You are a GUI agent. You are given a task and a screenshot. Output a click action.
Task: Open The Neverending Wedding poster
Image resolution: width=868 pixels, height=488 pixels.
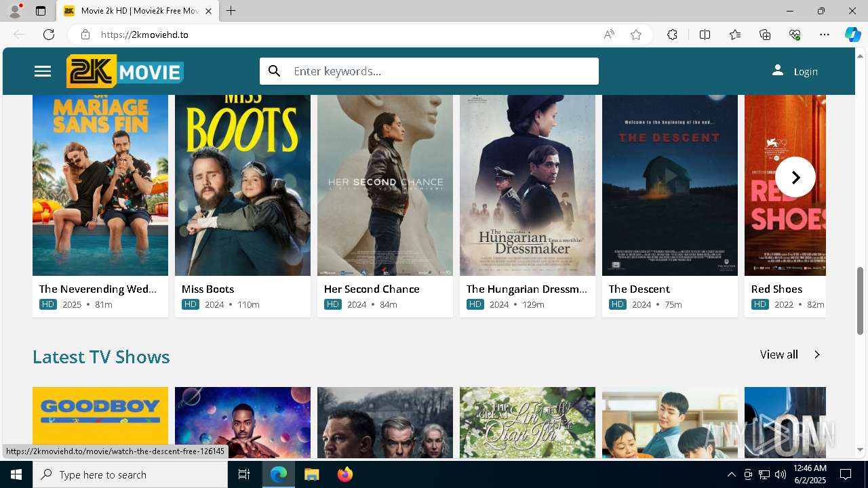(100, 185)
